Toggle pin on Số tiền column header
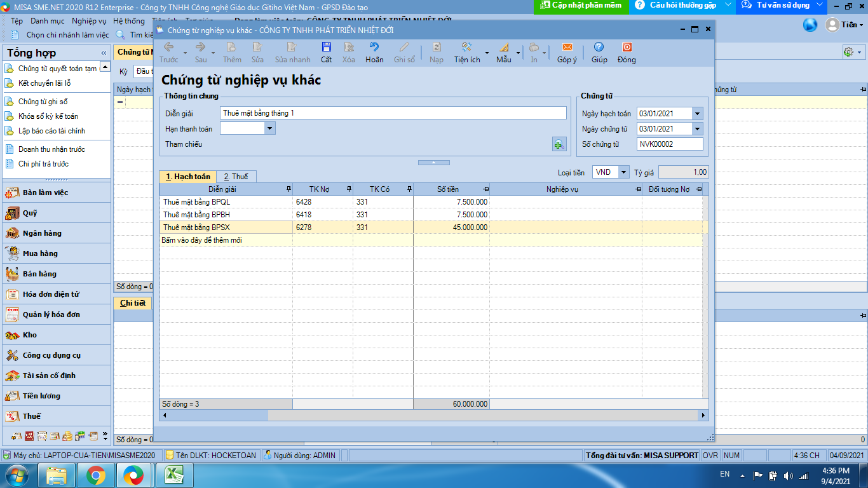 [486, 189]
